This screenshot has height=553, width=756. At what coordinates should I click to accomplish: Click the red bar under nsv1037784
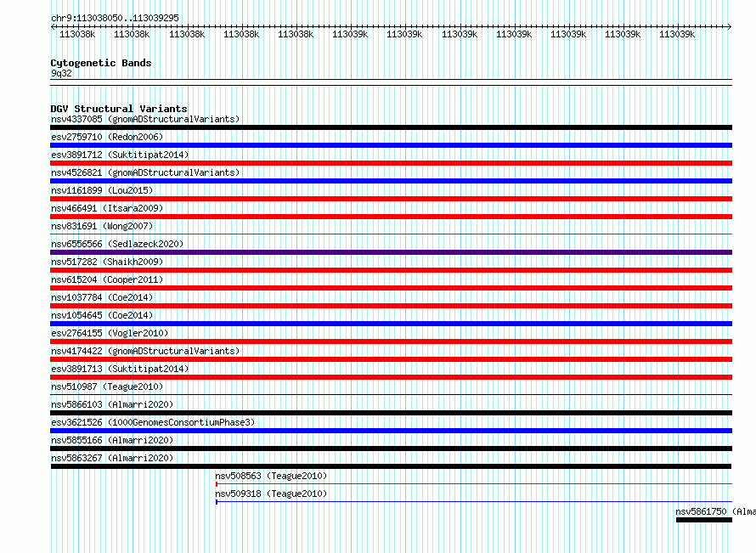391,306
